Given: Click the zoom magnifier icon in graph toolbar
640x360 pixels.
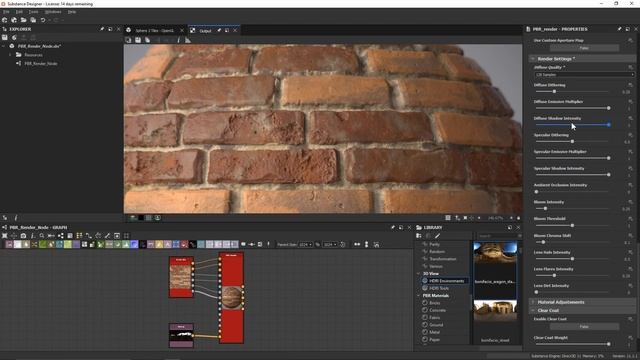Looking at the screenshot, I should (x=42, y=236).
